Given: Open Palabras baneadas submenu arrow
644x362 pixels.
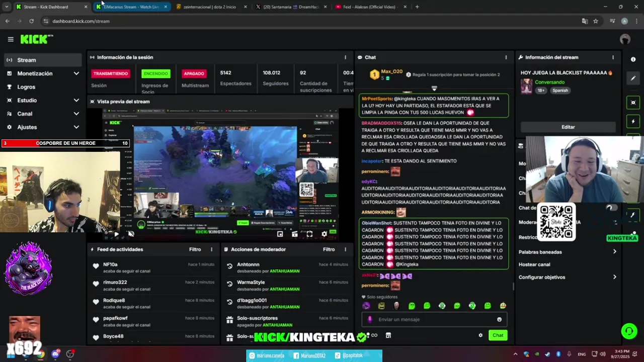Looking at the screenshot, I should click(614, 252).
